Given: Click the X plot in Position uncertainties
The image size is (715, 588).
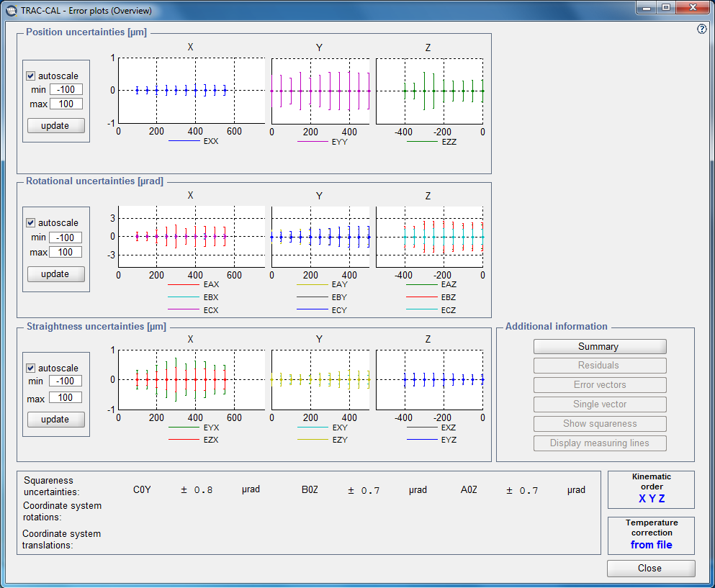Looking at the screenshot, I should pos(192,90).
